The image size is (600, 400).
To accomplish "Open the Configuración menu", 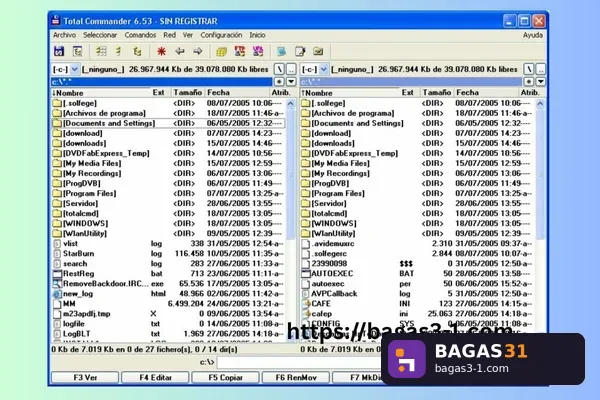I will click(221, 35).
